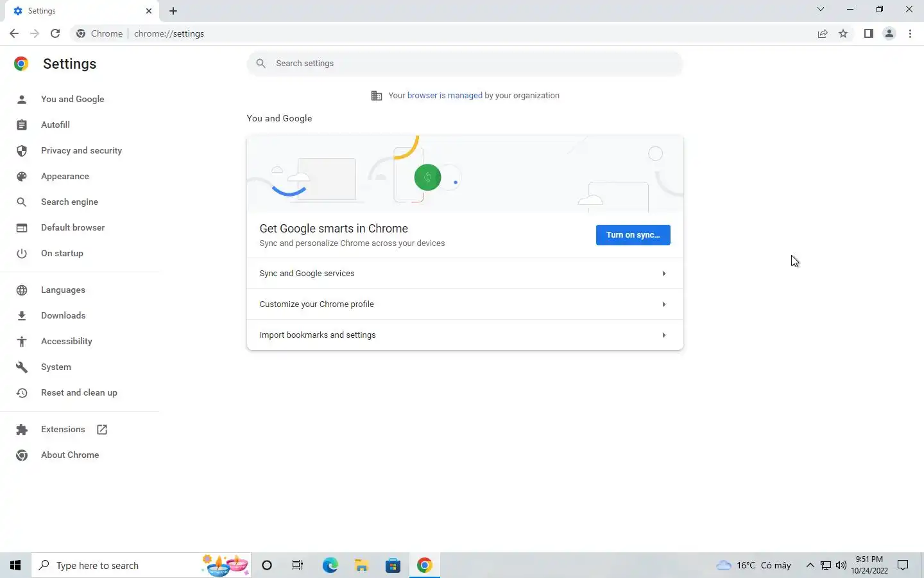Viewport: 924px width, 578px height.
Task: Launch Microsoft Edge from taskbar
Action: click(x=330, y=565)
